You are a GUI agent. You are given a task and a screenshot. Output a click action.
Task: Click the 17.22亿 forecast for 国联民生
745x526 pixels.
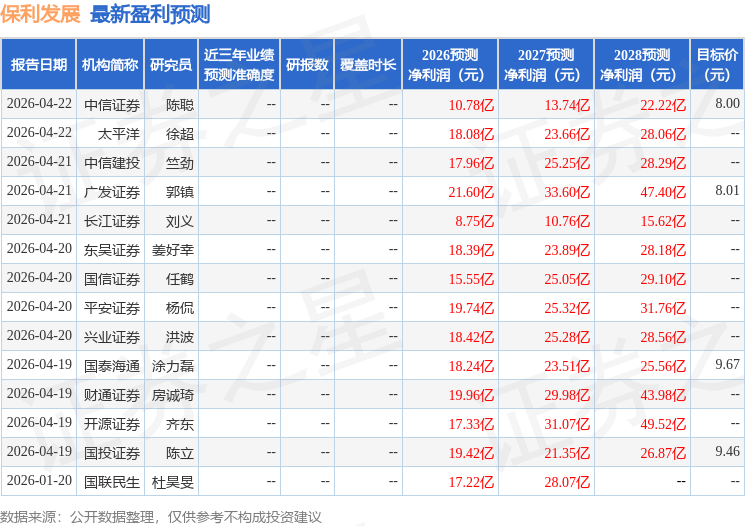click(471, 482)
